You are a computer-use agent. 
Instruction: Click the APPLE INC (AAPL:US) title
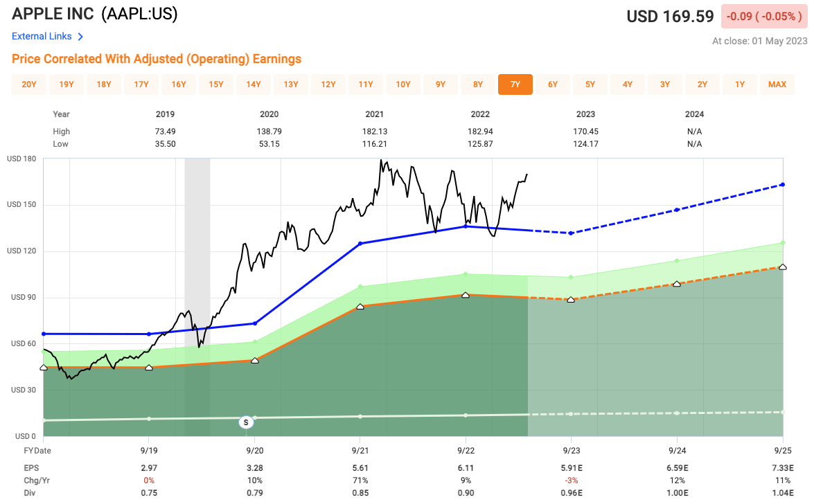click(x=94, y=14)
